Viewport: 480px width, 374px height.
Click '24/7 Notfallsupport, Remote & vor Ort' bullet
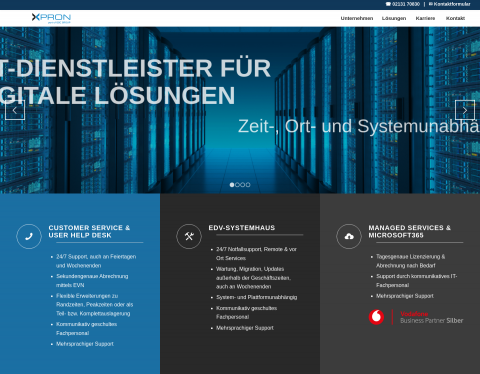pos(256,254)
